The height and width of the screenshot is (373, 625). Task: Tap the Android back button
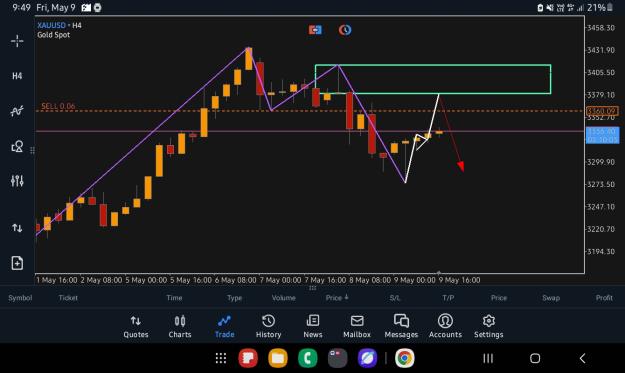coord(582,358)
